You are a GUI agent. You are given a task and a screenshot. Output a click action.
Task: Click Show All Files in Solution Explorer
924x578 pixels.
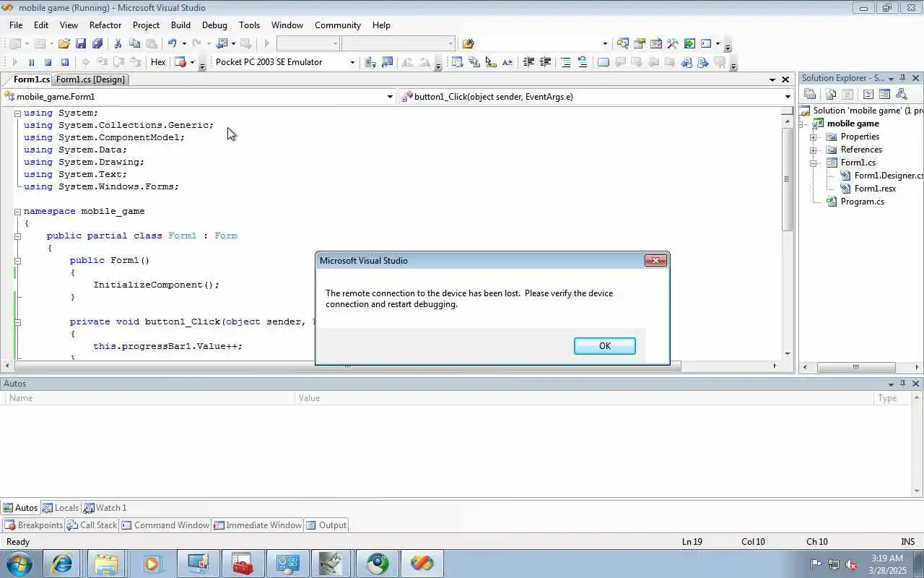tap(831, 94)
